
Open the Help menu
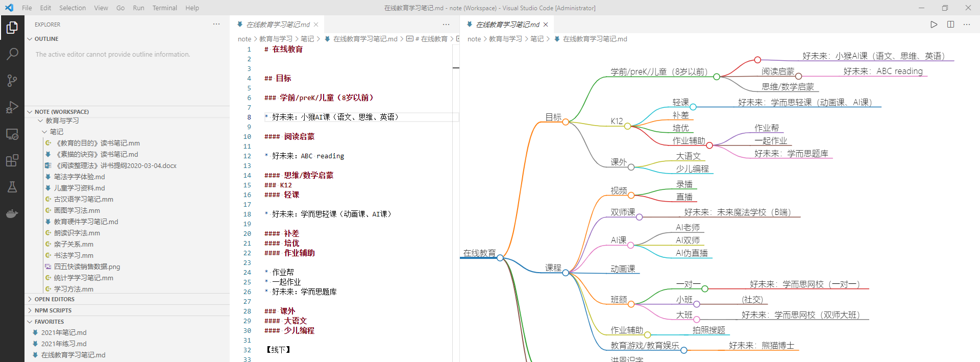[x=192, y=8]
